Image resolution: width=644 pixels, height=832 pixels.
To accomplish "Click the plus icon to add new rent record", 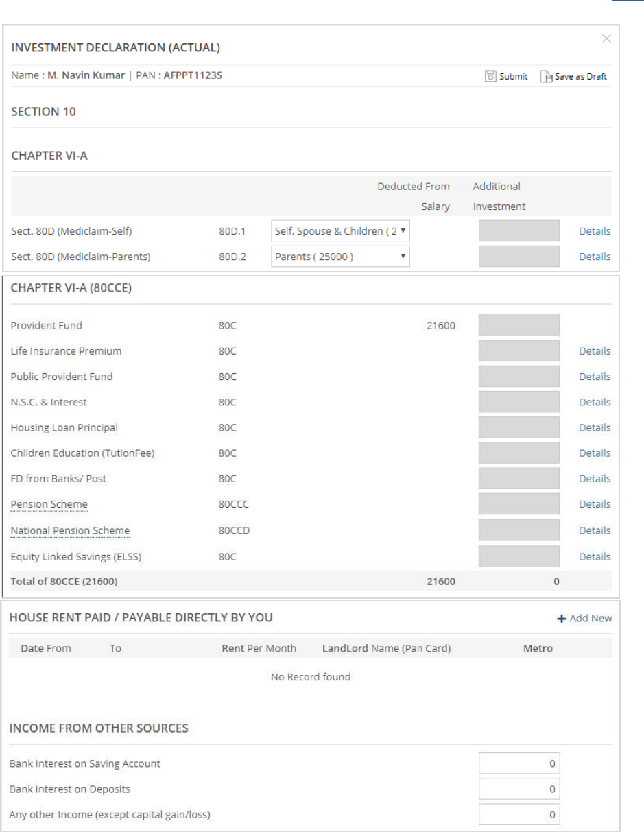I will tap(562, 619).
